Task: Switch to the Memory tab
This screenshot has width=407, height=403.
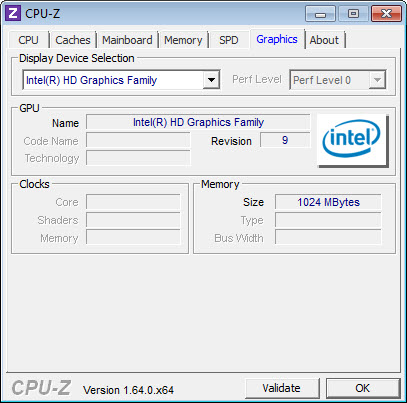Action: click(183, 40)
